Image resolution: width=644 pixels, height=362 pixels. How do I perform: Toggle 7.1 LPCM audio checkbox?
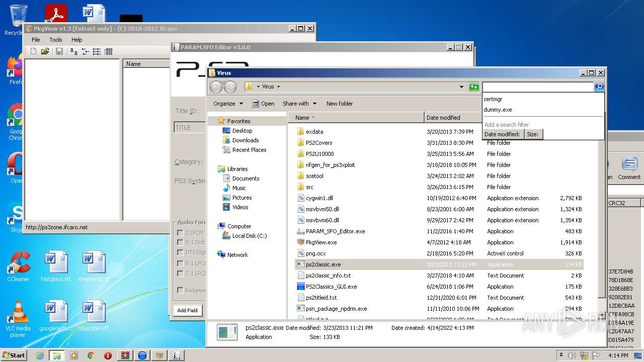point(180,274)
